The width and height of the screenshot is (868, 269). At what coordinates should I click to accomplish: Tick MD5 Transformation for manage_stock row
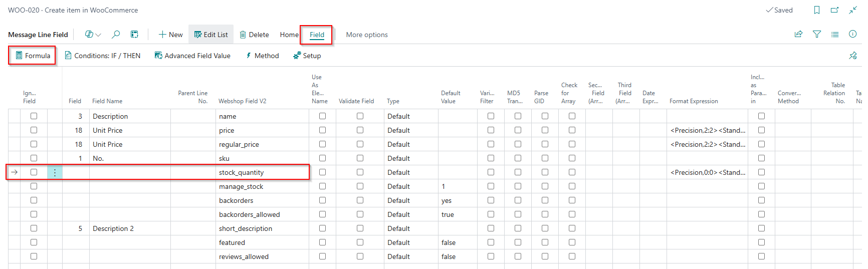click(518, 186)
